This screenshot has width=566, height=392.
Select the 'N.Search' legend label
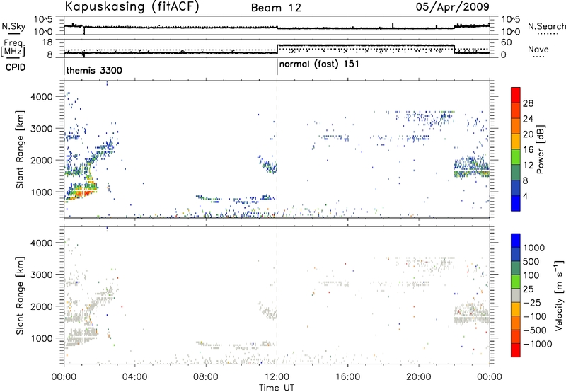coord(546,26)
